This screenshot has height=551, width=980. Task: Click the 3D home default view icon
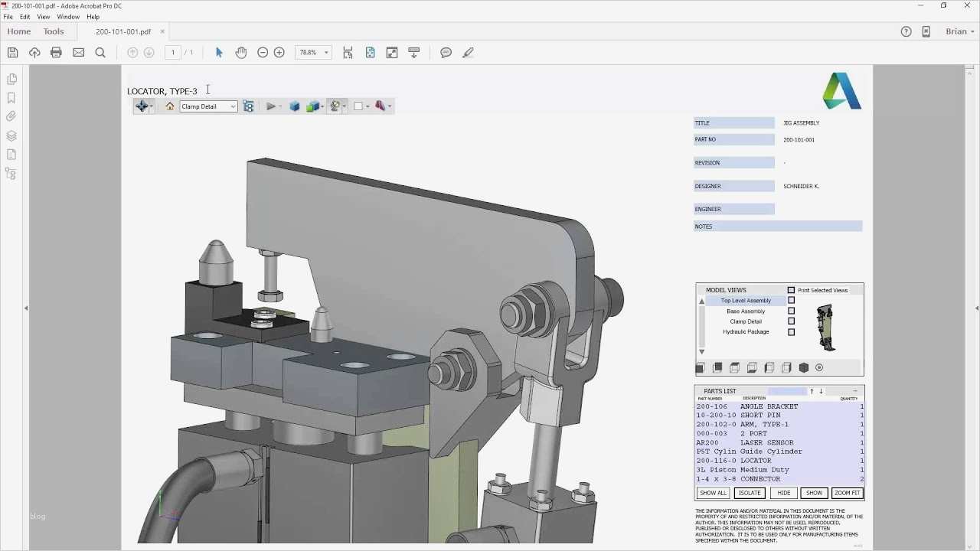click(x=170, y=106)
